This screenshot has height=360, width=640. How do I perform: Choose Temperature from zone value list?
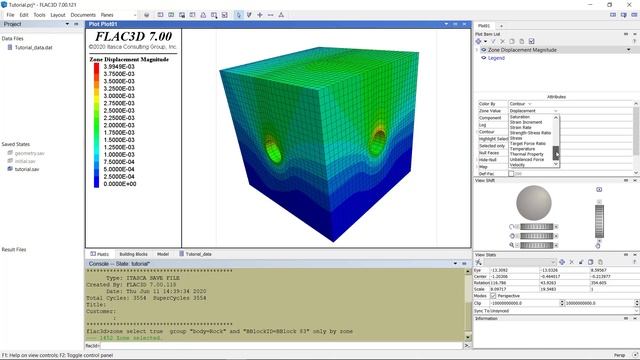coord(522,149)
